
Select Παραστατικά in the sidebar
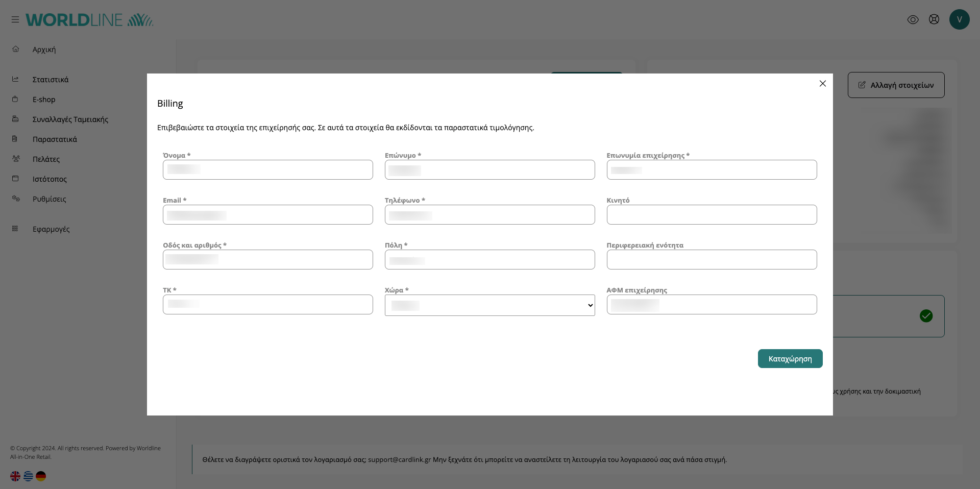55,139
